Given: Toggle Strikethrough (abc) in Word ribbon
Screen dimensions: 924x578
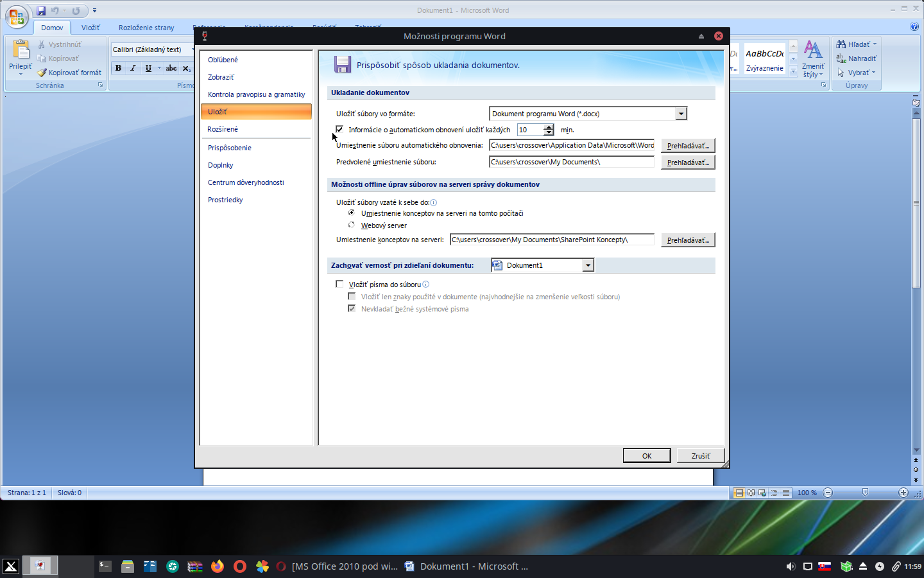Looking at the screenshot, I should click(x=171, y=68).
